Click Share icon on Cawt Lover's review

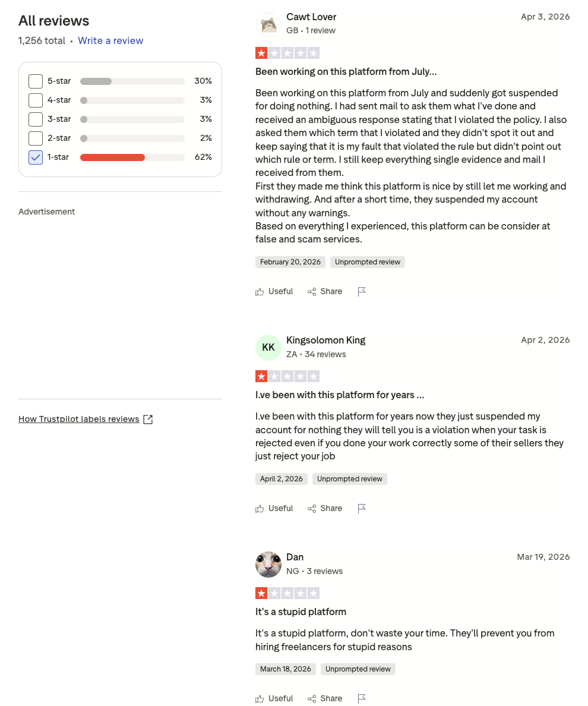(x=312, y=292)
